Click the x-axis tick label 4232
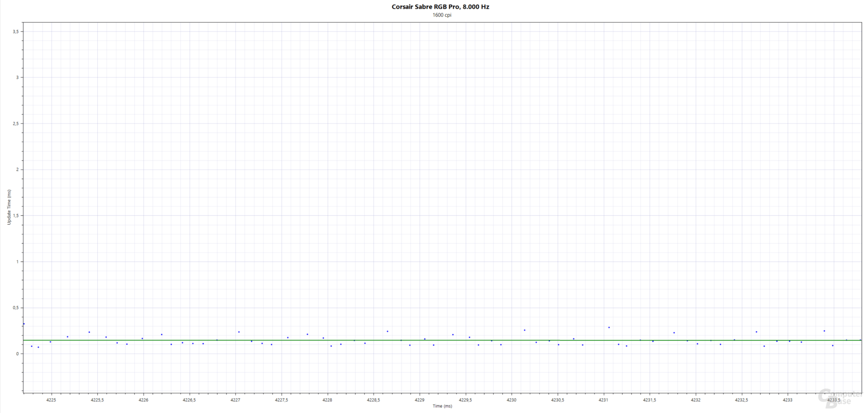 click(696, 400)
